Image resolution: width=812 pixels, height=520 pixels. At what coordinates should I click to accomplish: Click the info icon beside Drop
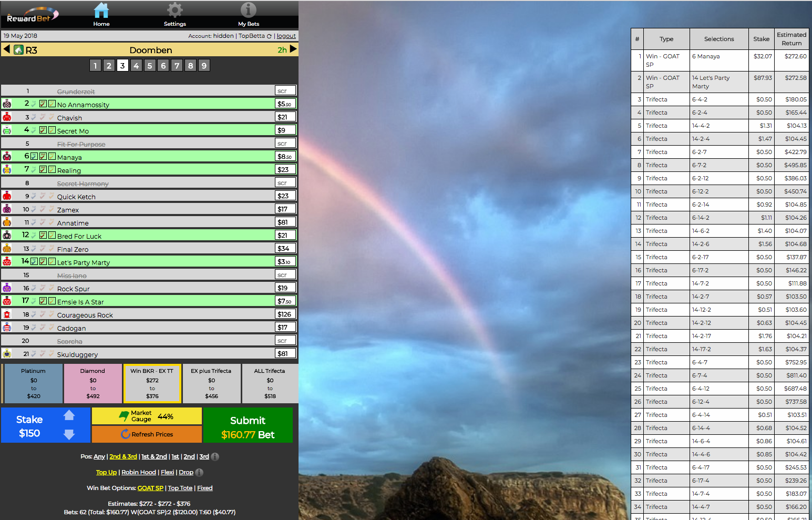coord(199,472)
